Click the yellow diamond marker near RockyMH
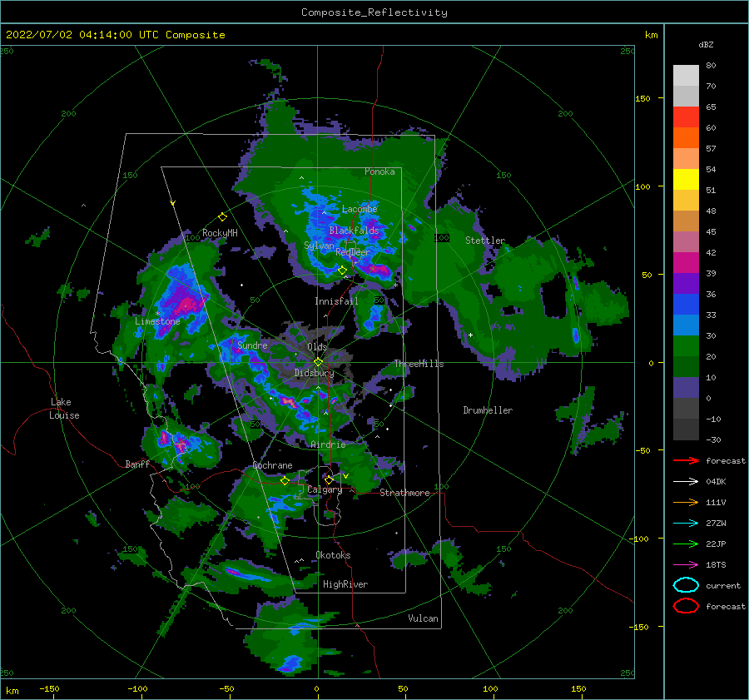The width and height of the screenshot is (749, 700). (222, 217)
